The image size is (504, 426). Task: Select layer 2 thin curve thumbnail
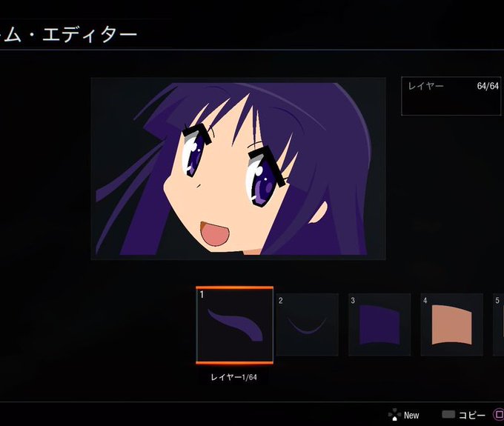(x=308, y=325)
